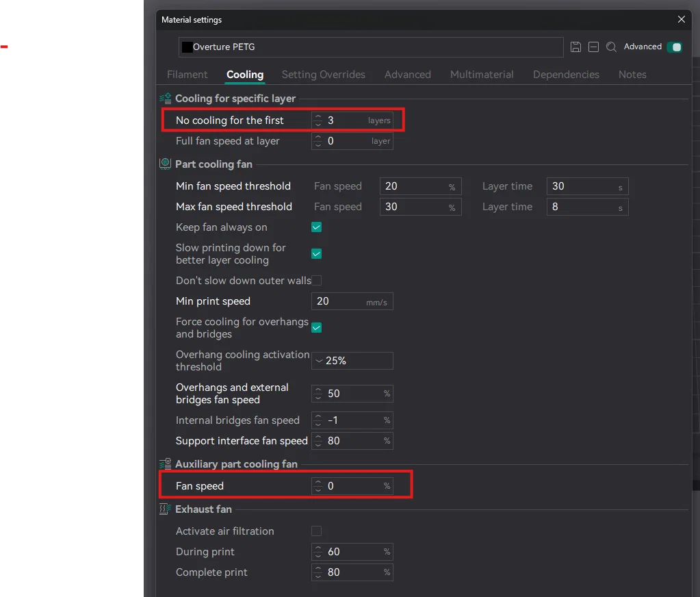Click stepper arrows for Support interface fan speed
The width and height of the screenshot is (700, 597).
318,441
